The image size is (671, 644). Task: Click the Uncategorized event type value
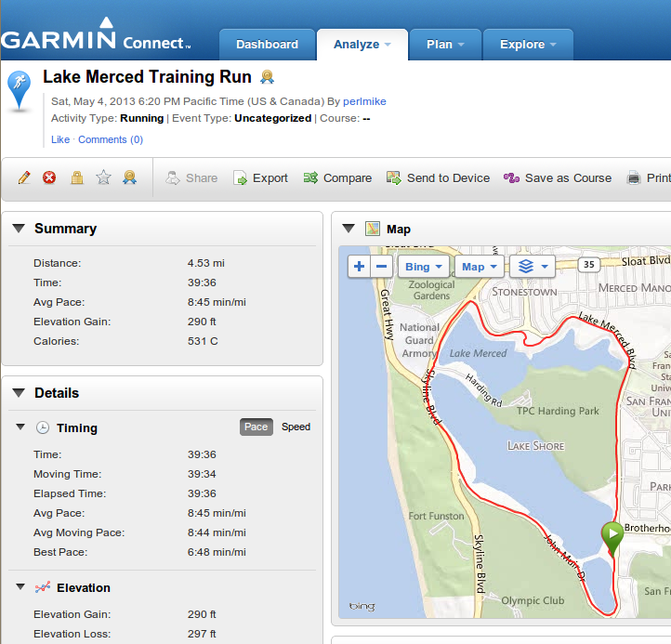pos(272,118)
